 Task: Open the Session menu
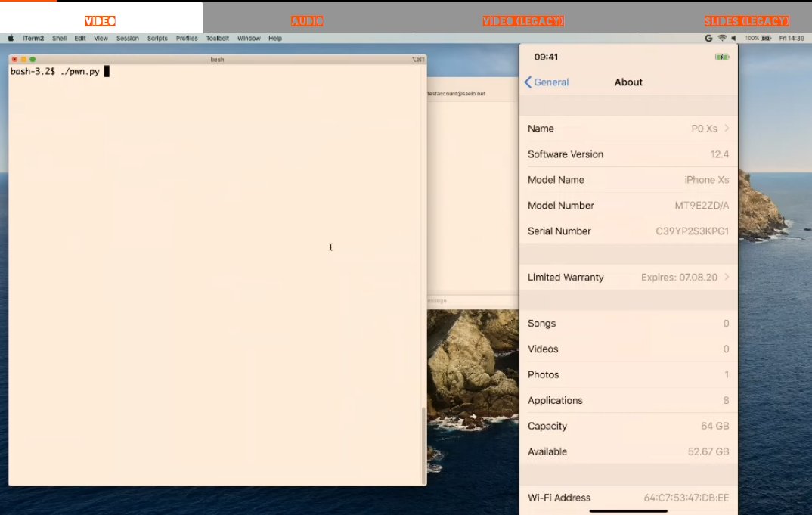click(x=127, y=39)
